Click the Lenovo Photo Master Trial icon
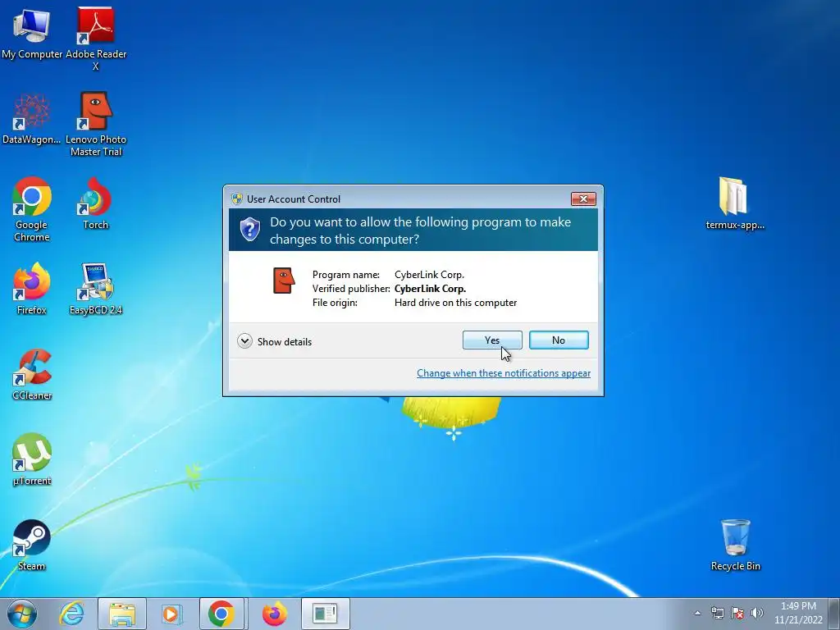 point(96,124)
